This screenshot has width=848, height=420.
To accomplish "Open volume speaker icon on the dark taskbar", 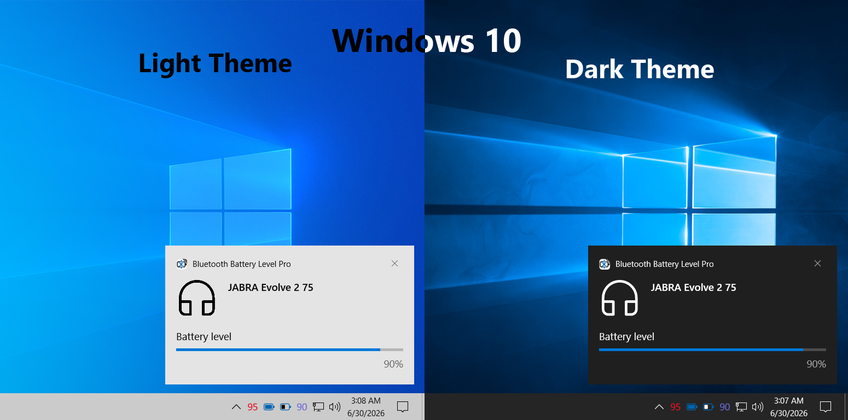I will pyautogui.click(x=758, y=407).
